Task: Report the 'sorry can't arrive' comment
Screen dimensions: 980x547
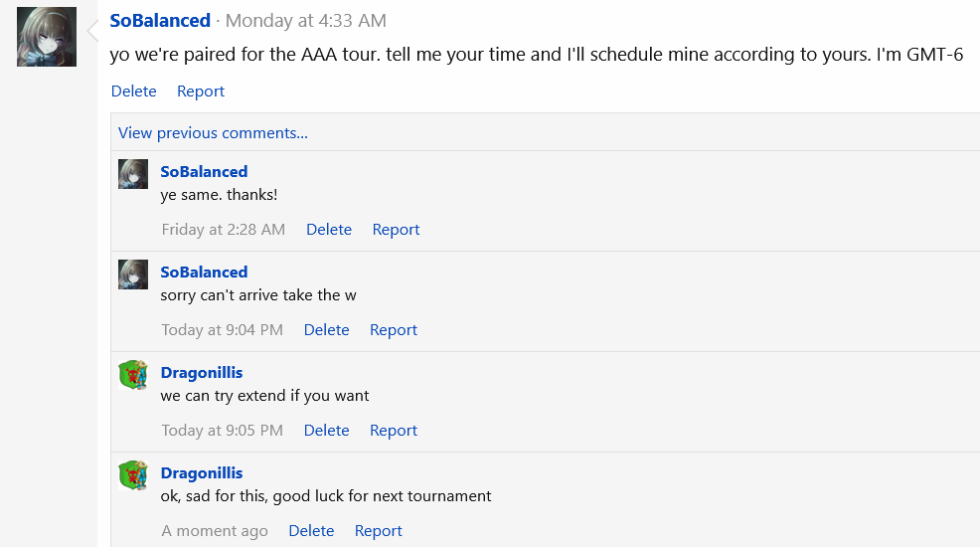Action: [394, 330]
